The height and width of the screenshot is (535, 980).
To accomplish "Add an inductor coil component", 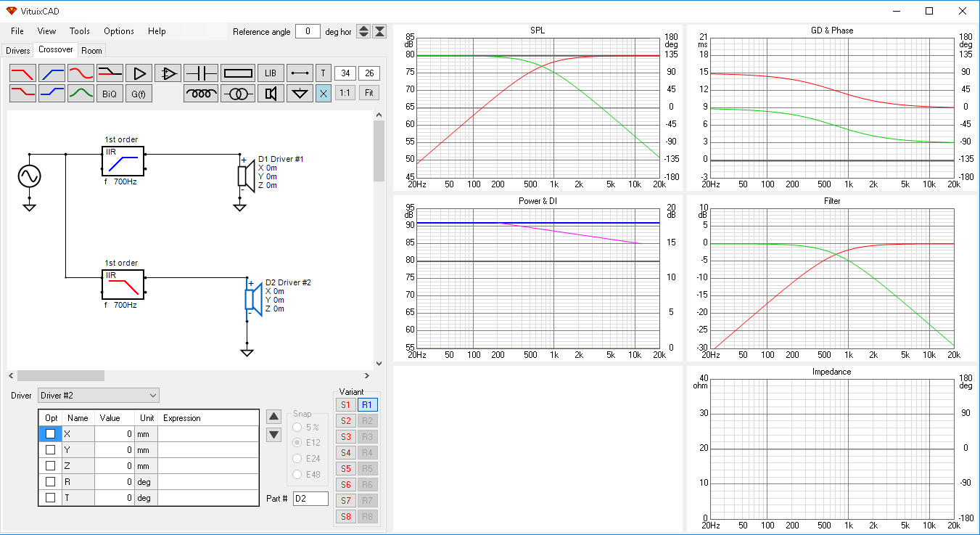I will coord(201,94).
